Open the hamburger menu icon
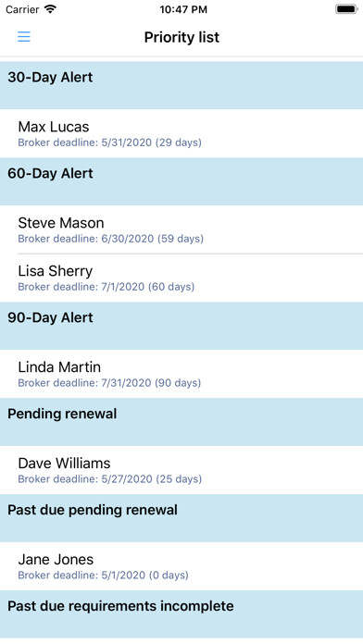The width and height of the screenshot is (363, 644). point(24,37)
